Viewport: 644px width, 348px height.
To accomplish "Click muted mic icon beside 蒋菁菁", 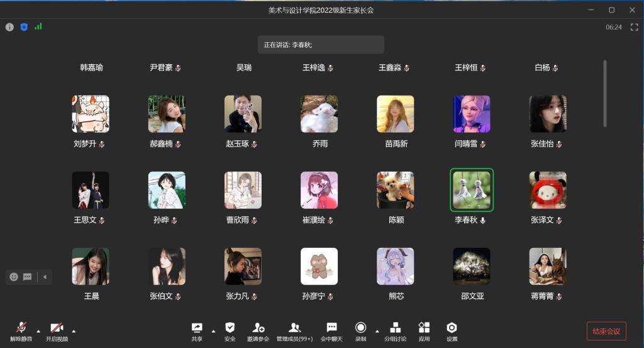I will coord(559,296).
